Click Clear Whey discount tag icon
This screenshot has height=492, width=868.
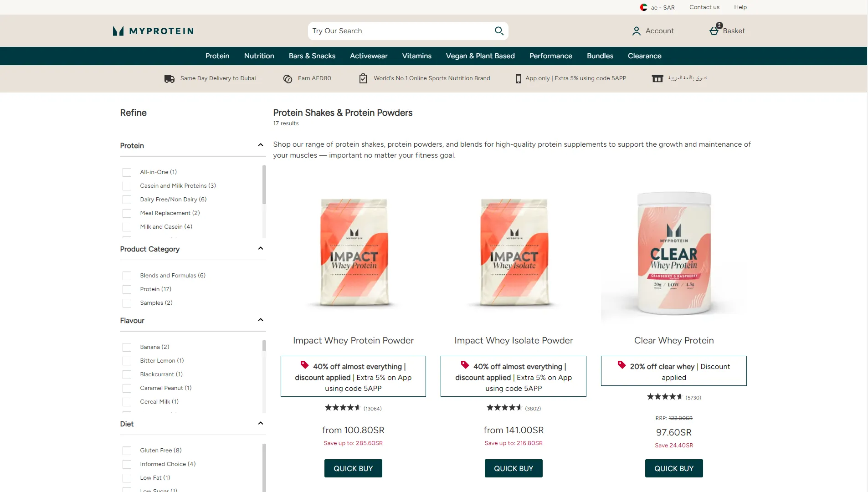(621, 365)
